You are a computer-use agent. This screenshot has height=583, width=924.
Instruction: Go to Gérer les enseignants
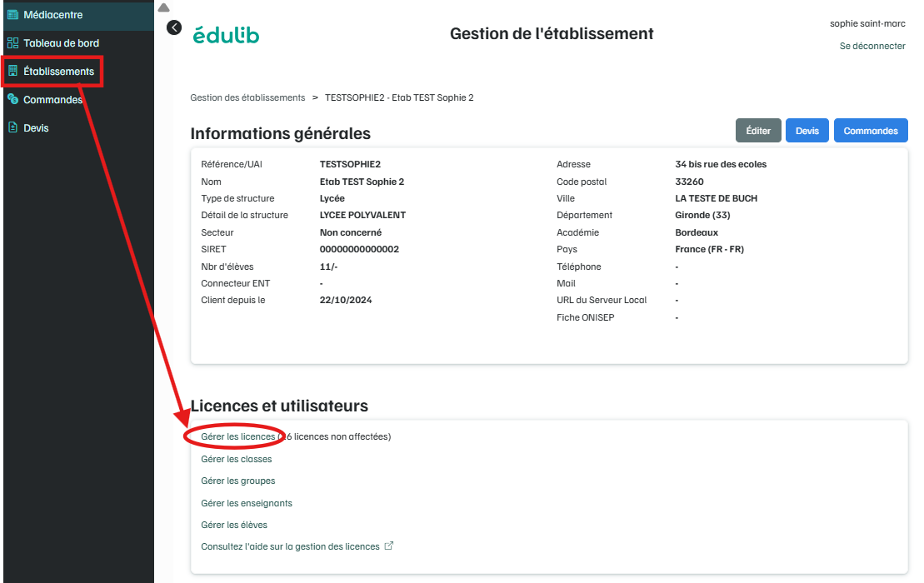coord(247,503)
